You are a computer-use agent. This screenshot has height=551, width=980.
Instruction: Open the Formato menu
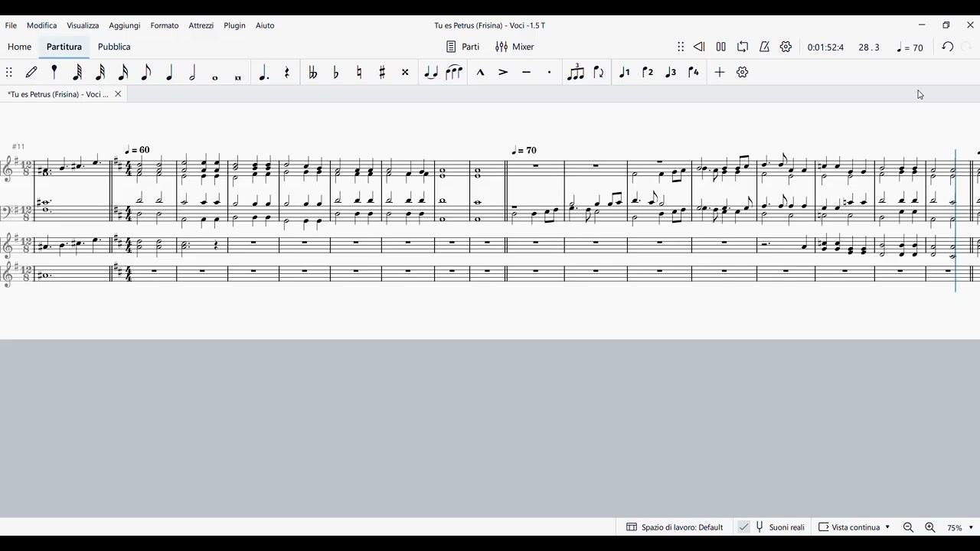tap(165, 25)
